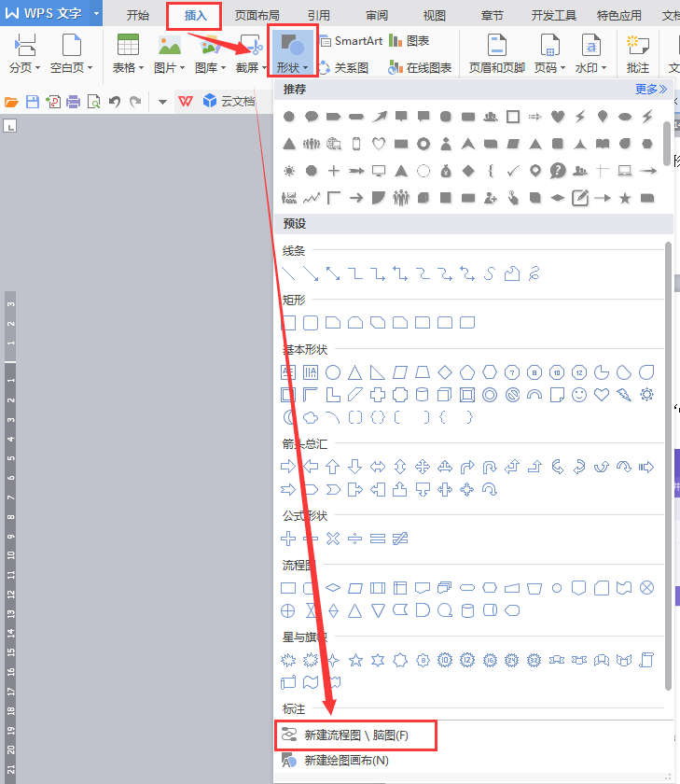Expand the WPS 文字 application menu arrow
The width and height of the screenshot is (680, 784).
96,13
